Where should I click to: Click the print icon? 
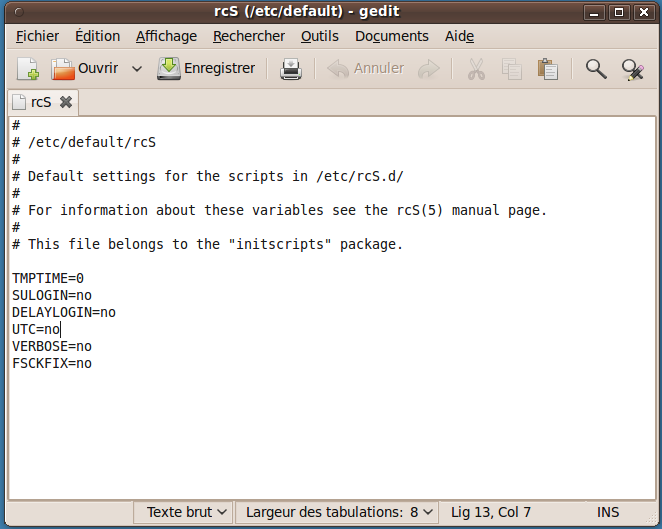pyautogui.click(x=290, y=69)
